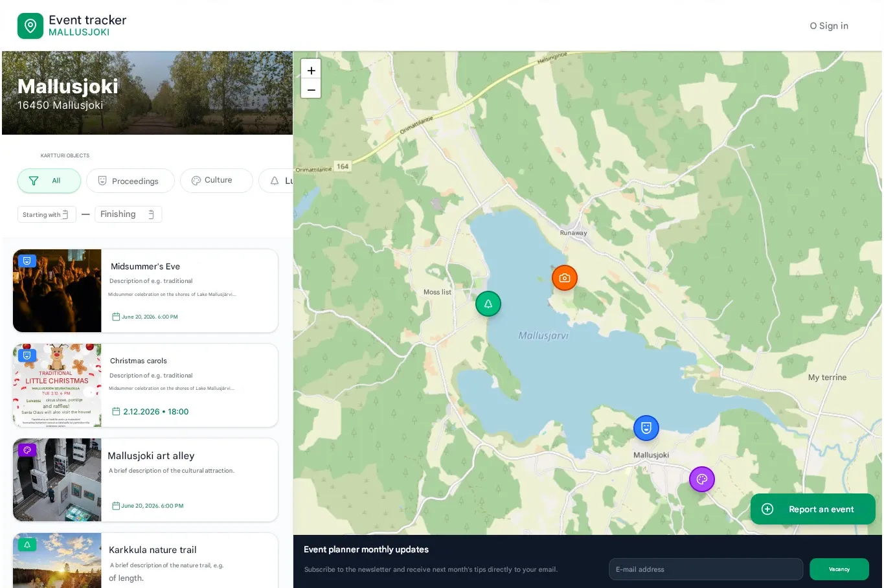This screenshot has height=588, width=884.
Task: Enable the Culture category filter
Action: (x=216, y=181)
